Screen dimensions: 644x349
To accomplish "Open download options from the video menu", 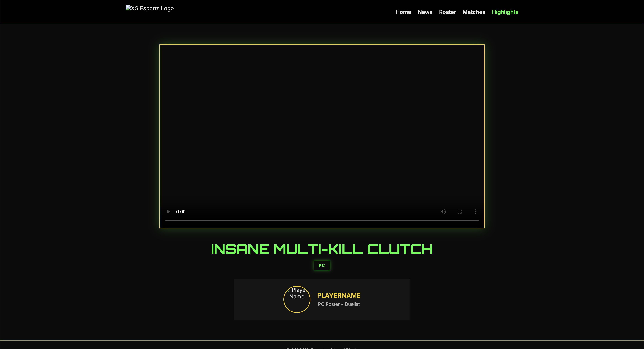I will coord(476,212).
